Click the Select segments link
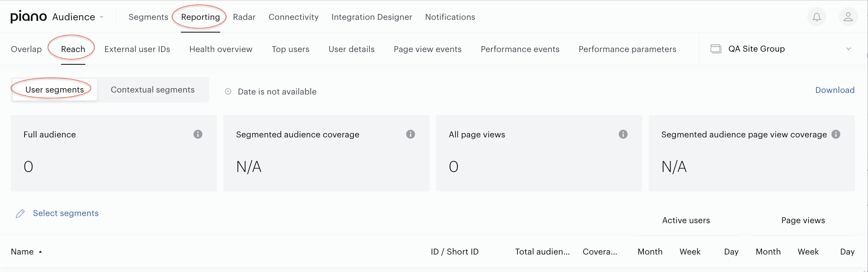The image size is (868, 272). click(66, 213)
